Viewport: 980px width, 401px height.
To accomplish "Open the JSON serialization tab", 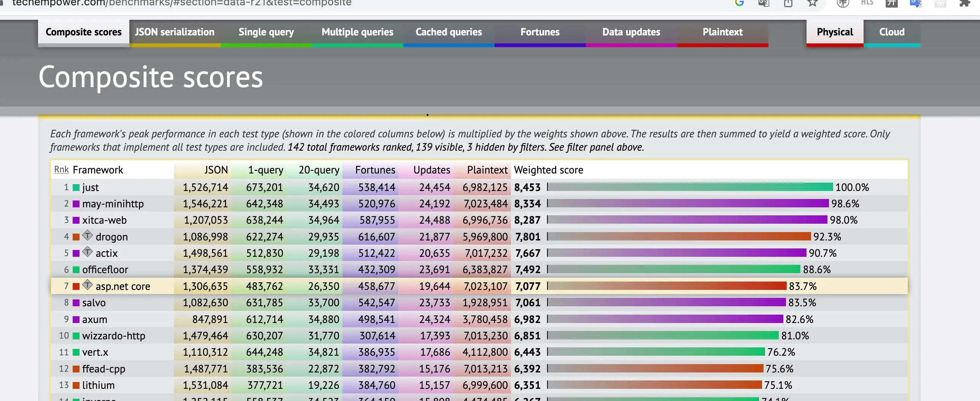I will tap(175, 33).
